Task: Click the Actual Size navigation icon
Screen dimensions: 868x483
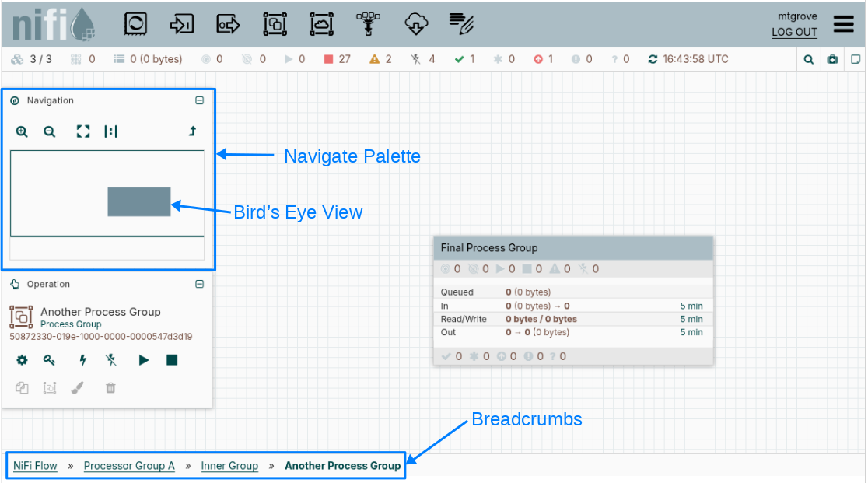Action: pos(110,131)
